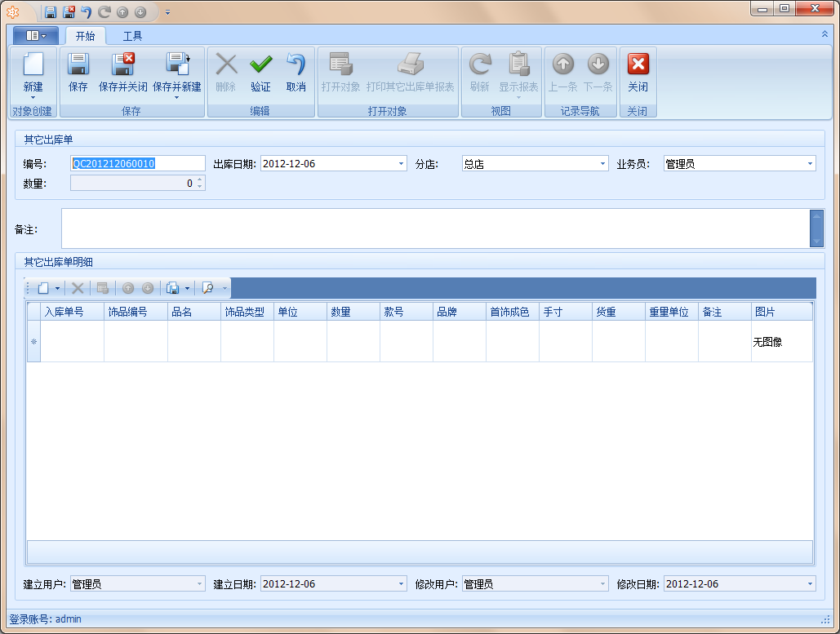Expand the 分店 branch dropdown
The image size is (840, 634).
(x=602, y=164)
